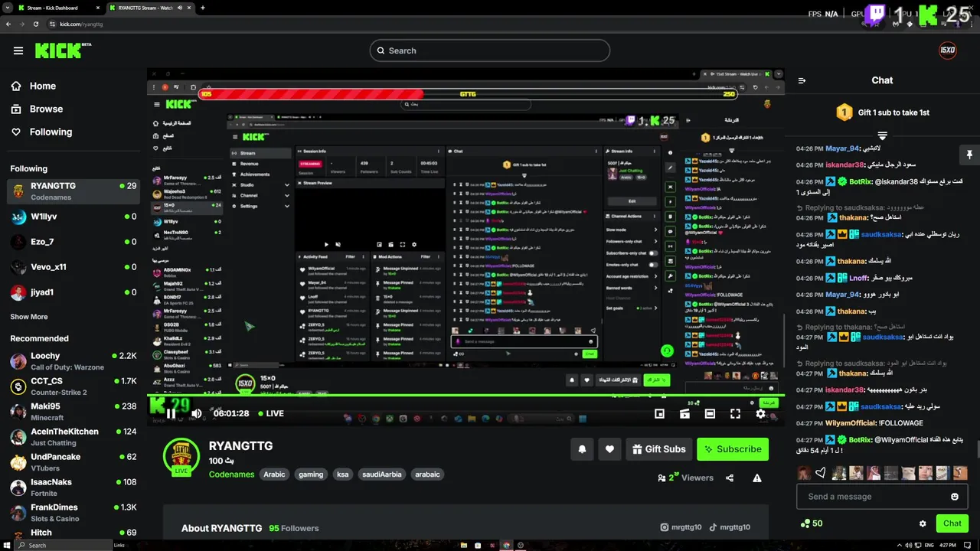Share the stream with the share icon
Viewport: 980px width, 551px height.
[x=730, y=478]
